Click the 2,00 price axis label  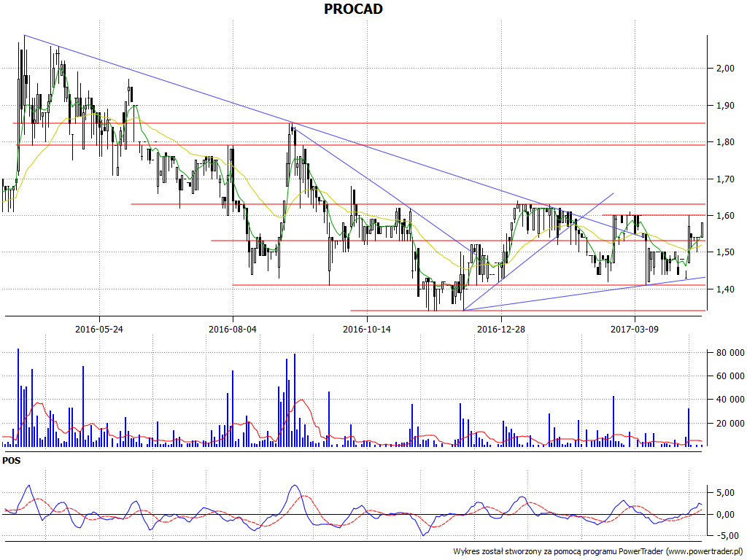coord(725,69)
